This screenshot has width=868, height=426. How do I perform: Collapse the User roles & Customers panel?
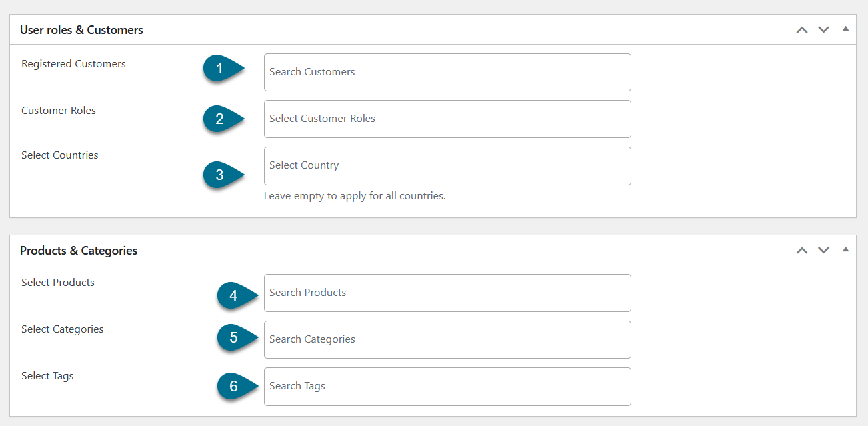[x=845, y=29]
